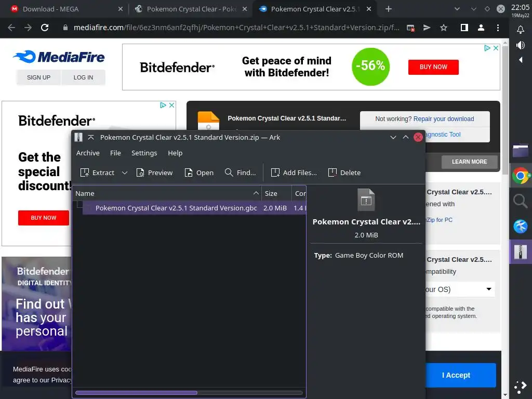
Task: Open the Archive menu in Ark
Action: click(88, 153)
